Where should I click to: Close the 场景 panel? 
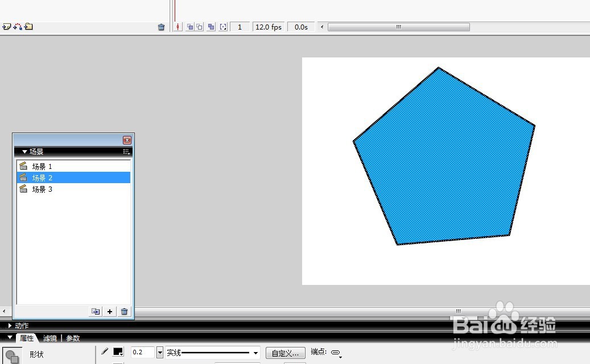pos(127,140)
